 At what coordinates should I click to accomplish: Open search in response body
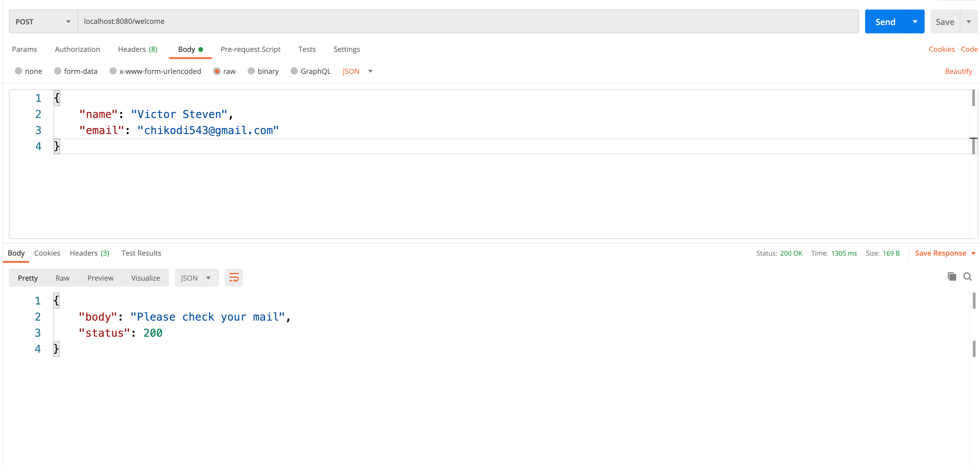pos(967,277)
